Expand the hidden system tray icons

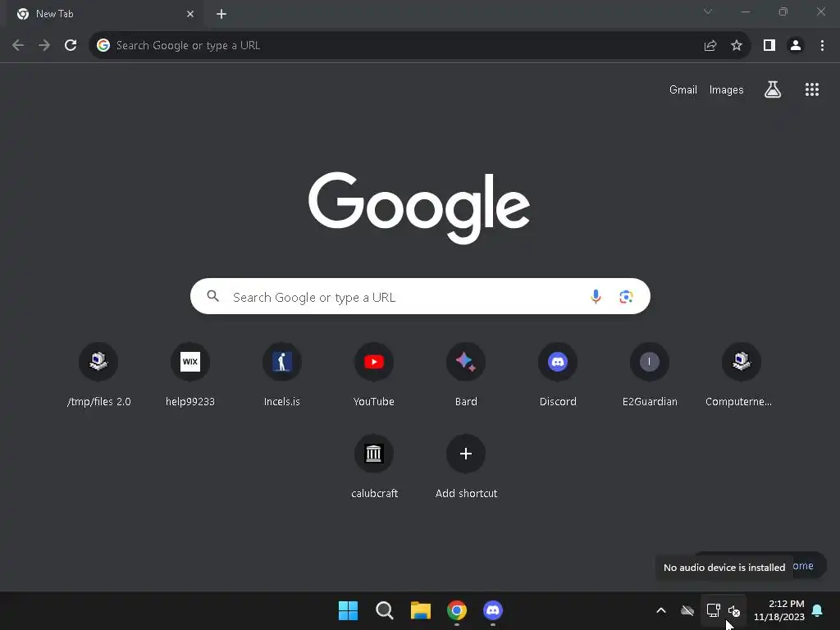(x=661, y=610)
